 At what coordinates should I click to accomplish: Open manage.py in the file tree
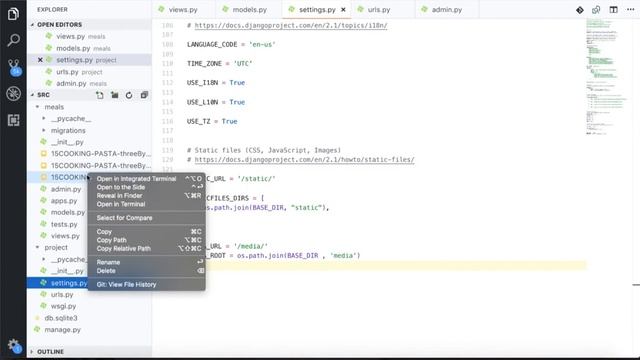62,330
